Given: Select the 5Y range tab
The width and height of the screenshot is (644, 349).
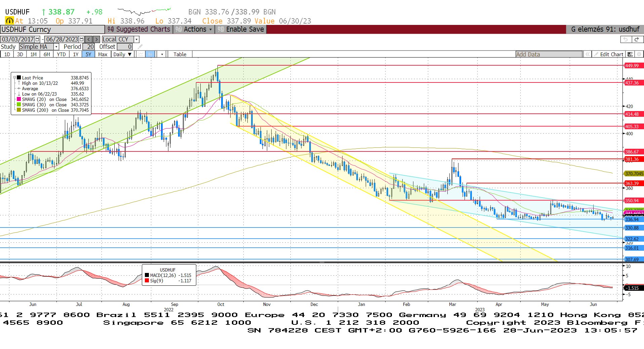Looking at the screenshot, I should click(x=88, y=54).
